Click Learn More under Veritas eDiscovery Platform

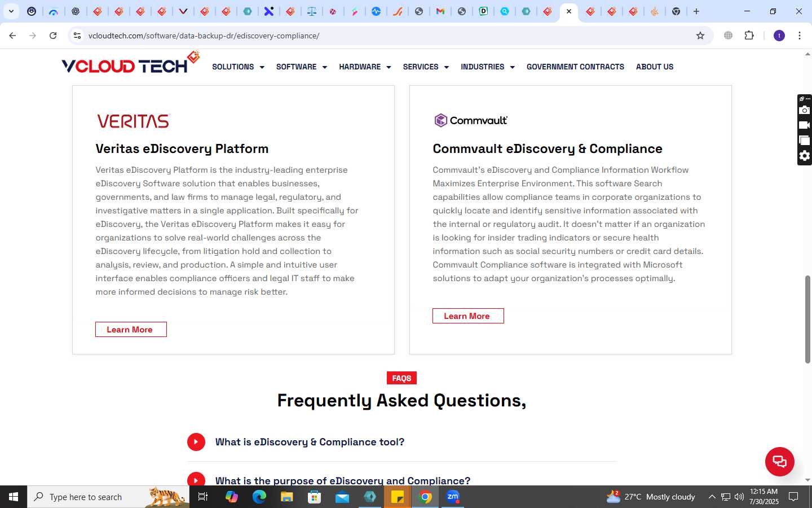point(131,330)
